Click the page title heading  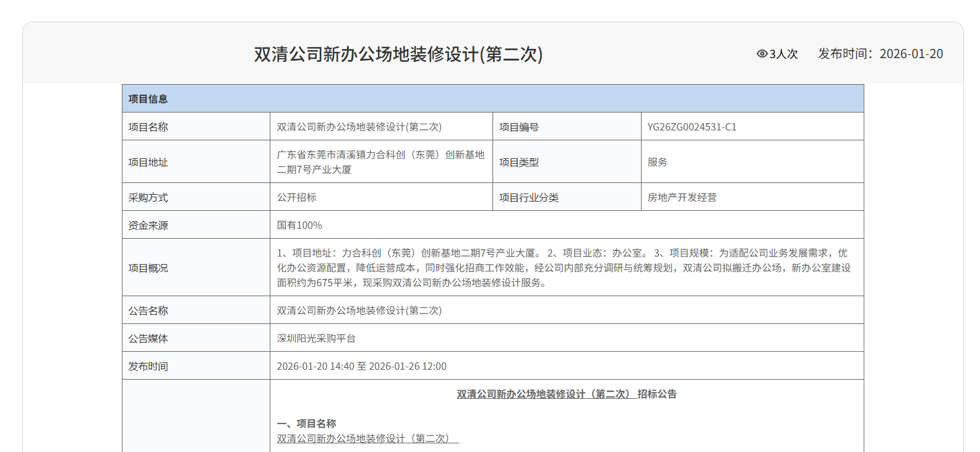tap(398, 54)
